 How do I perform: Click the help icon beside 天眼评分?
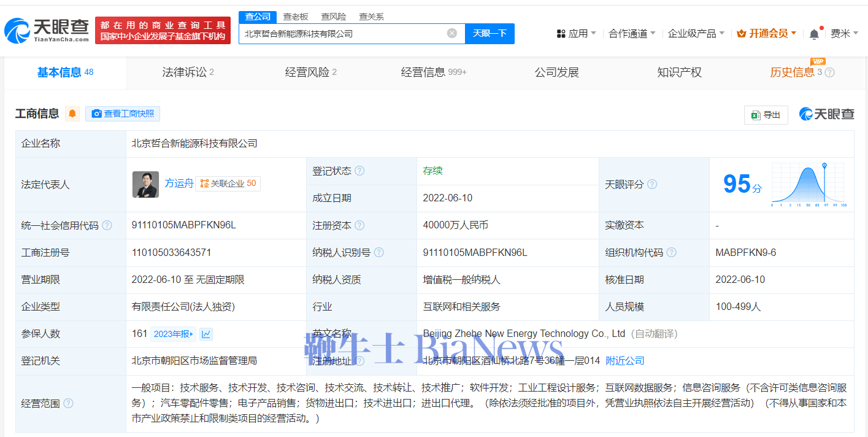pyautogui.click(x=652, y=184)
